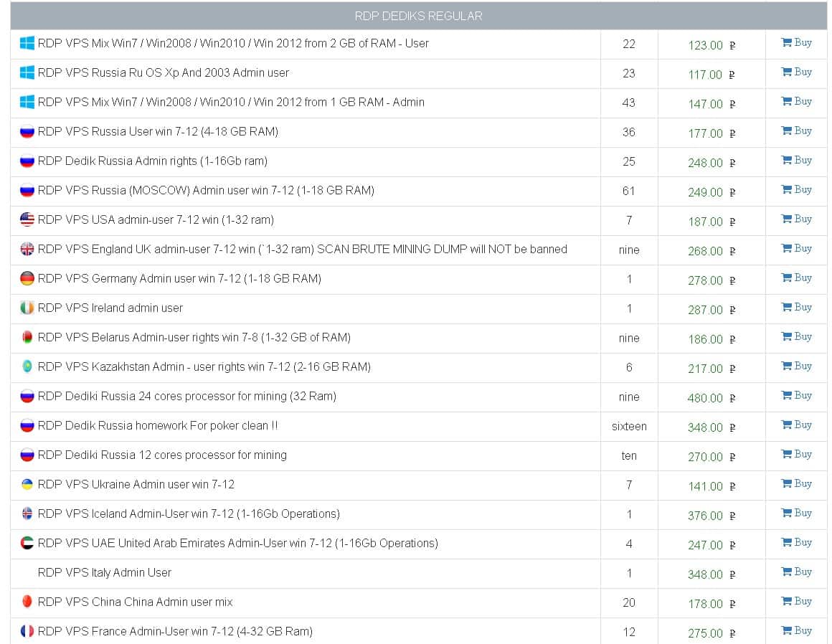Buy the Ireland admin user RDP VPS
The width and height of the screenshot is (832, 644).
[796, 308]
